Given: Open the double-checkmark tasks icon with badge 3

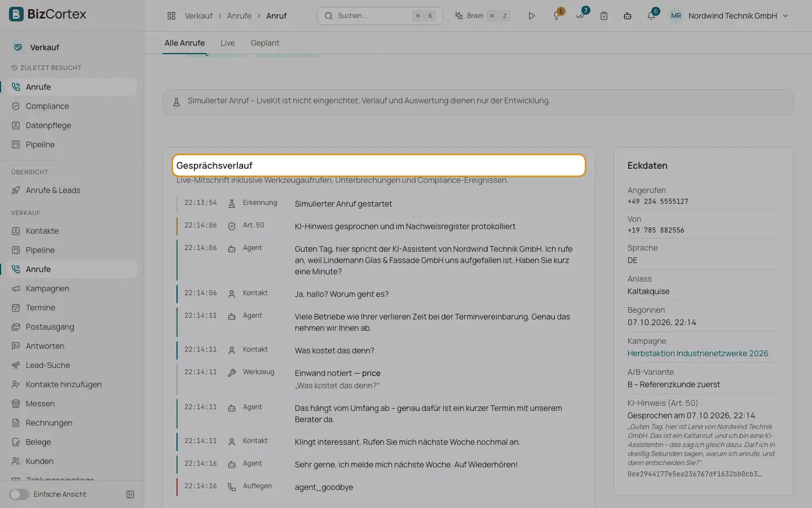Looking at the screenshot, I should (x=580, y=16).
